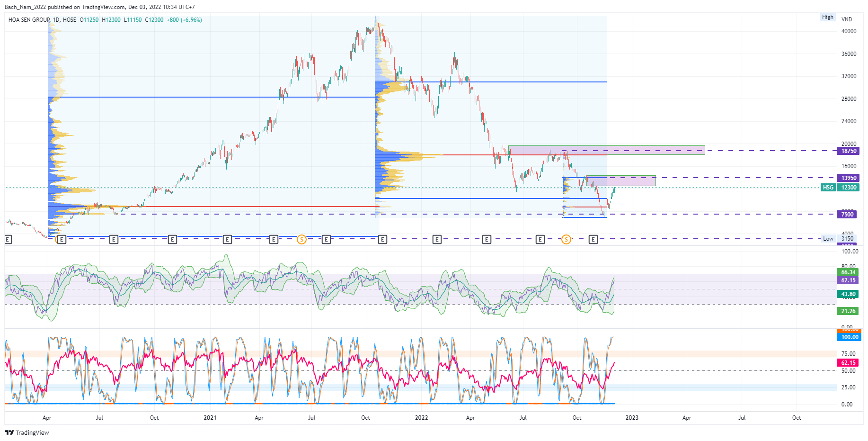Screen dimensions: 868x441
Task: Select the purple zone rectangle near 18750
Action: coord(606,150)
